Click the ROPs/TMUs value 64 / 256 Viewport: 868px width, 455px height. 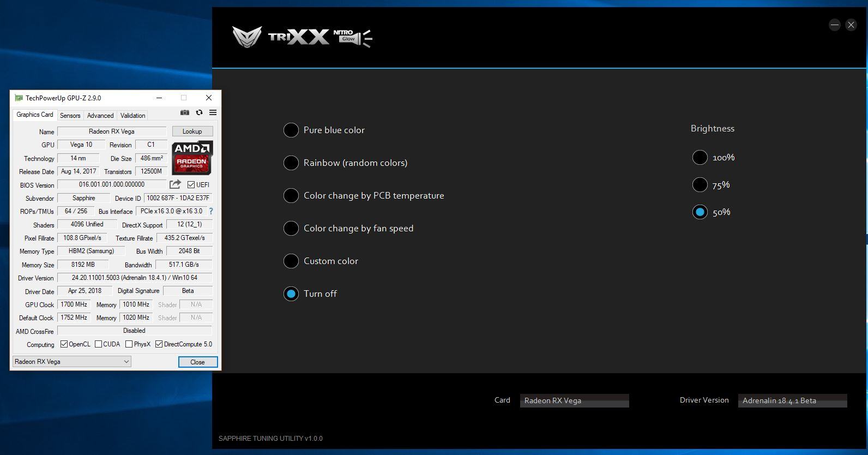click(76, 211)
